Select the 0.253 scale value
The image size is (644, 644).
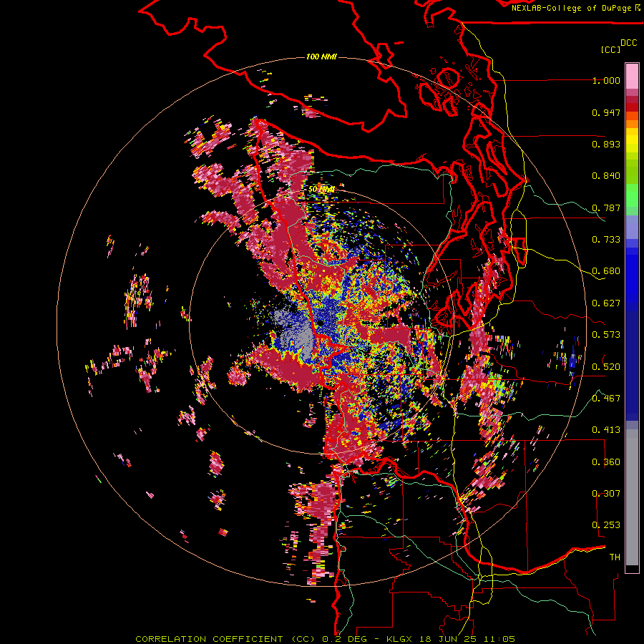pyautogui.click(x=606, y=525)
